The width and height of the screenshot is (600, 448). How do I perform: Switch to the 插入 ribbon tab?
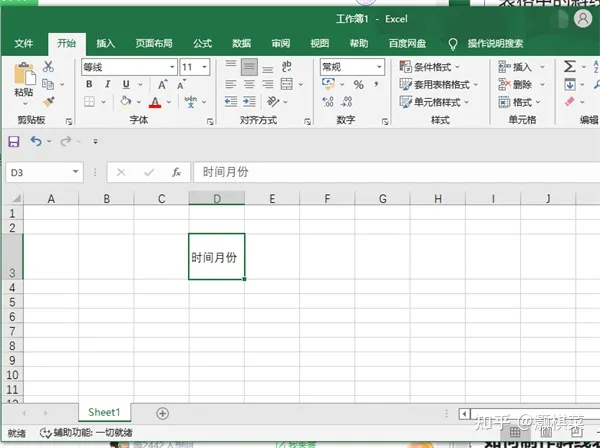coord(106,44)
